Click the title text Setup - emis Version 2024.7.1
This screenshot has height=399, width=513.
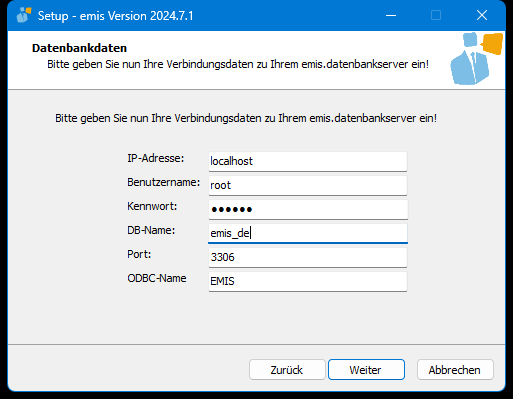click(116, 16)
